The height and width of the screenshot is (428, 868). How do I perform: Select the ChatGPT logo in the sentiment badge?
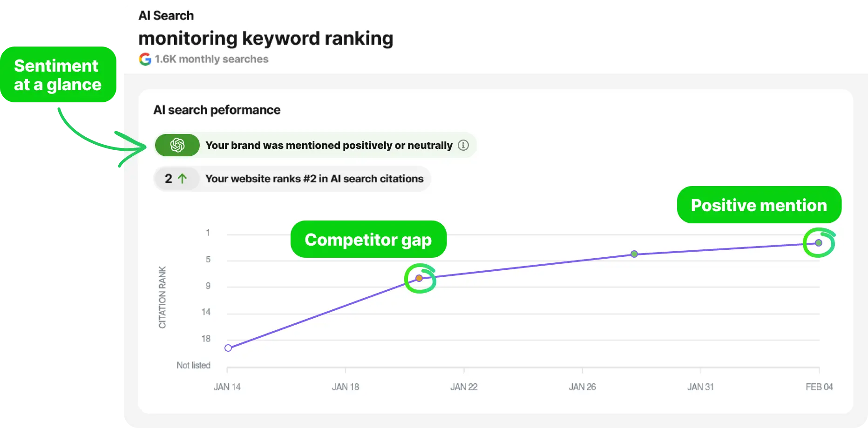[x=177, y=145]
